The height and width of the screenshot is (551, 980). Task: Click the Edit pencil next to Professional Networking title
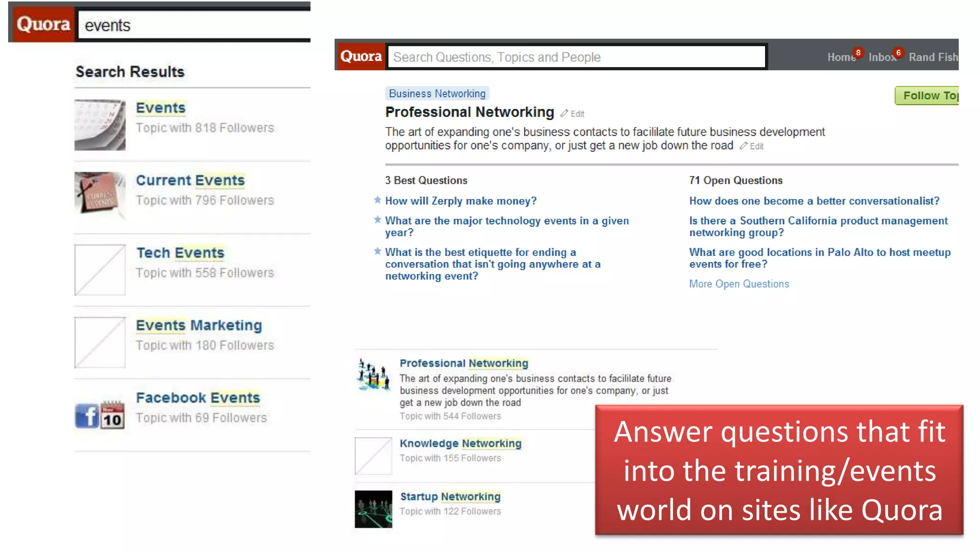(x=572, y=114)
